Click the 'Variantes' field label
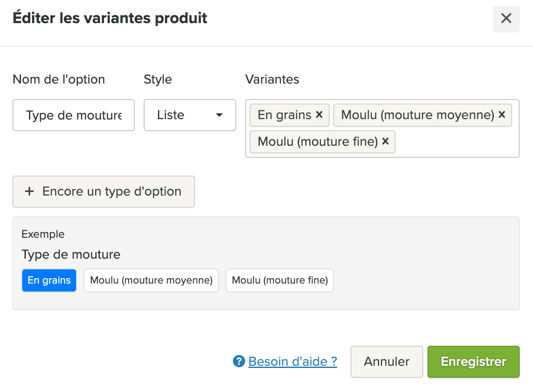 pyautogui.click(x=272, y=80)
